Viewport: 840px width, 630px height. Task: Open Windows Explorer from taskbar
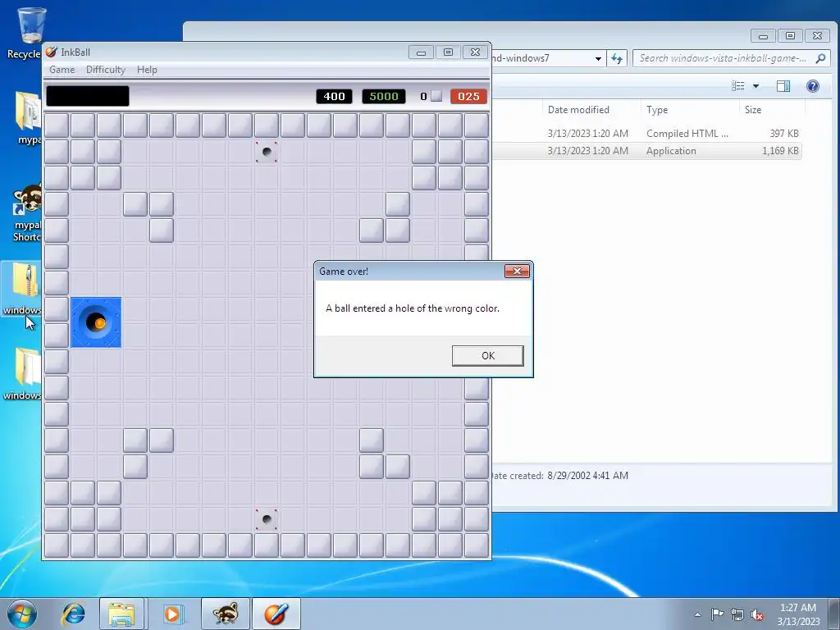pos(121,614)
